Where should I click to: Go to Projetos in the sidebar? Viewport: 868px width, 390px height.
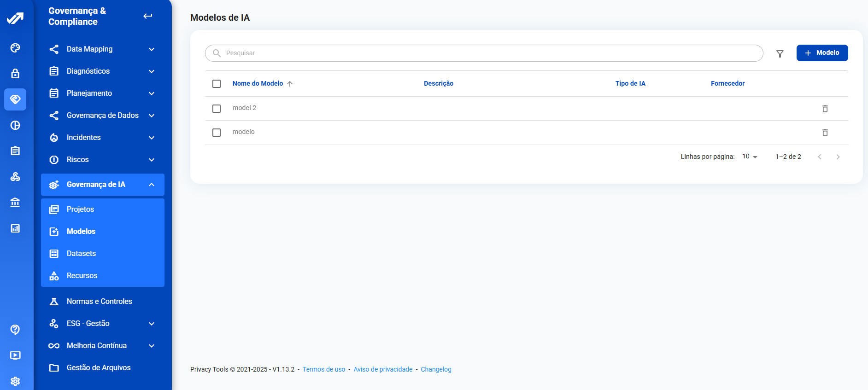coord(81,210)
